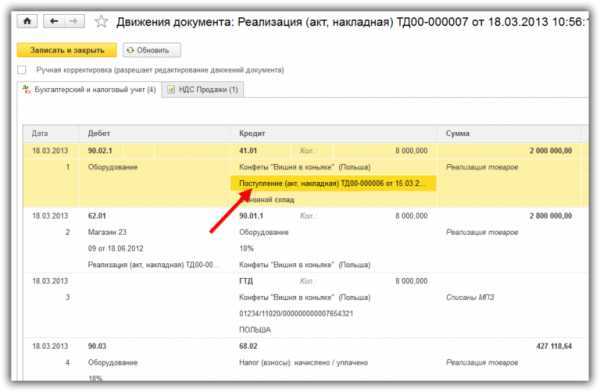Select debit account 62.01 cell

[97, 216]
